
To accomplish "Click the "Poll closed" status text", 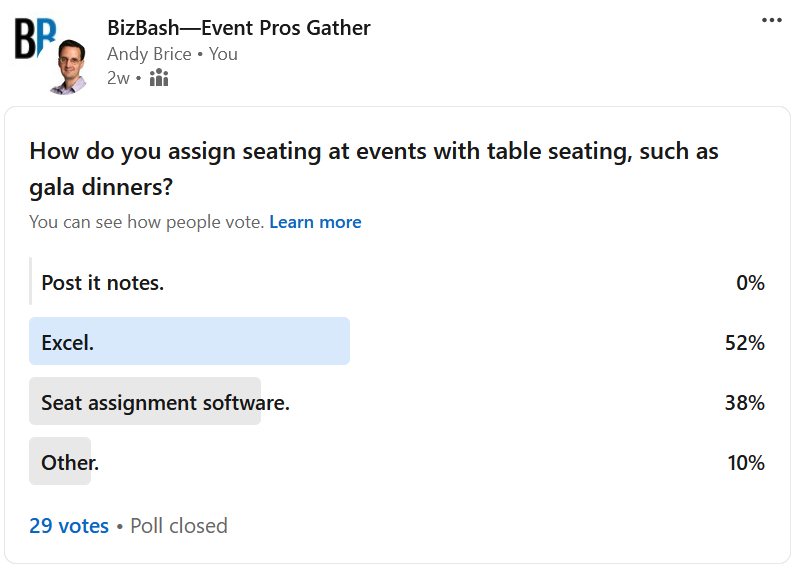I will click(179, 525).
